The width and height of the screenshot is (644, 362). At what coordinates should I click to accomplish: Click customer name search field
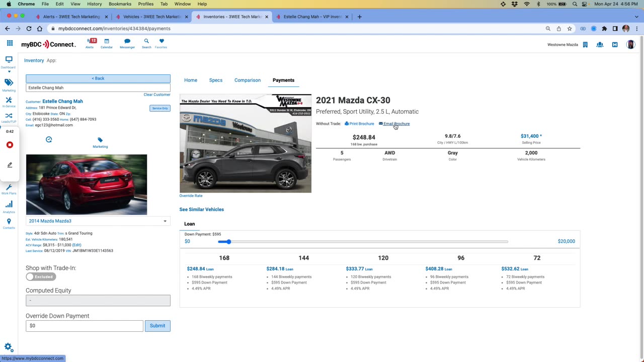pos(98,87)
